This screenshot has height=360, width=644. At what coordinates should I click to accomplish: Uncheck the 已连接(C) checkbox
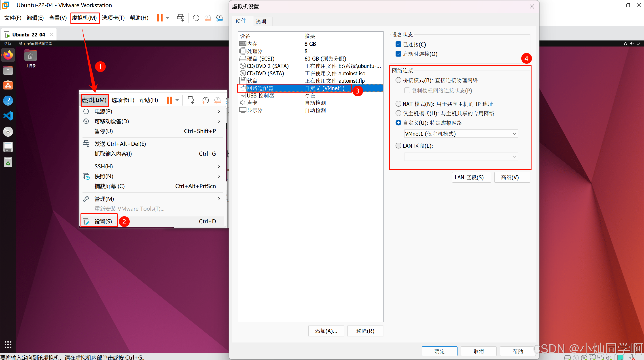point(398,44)
